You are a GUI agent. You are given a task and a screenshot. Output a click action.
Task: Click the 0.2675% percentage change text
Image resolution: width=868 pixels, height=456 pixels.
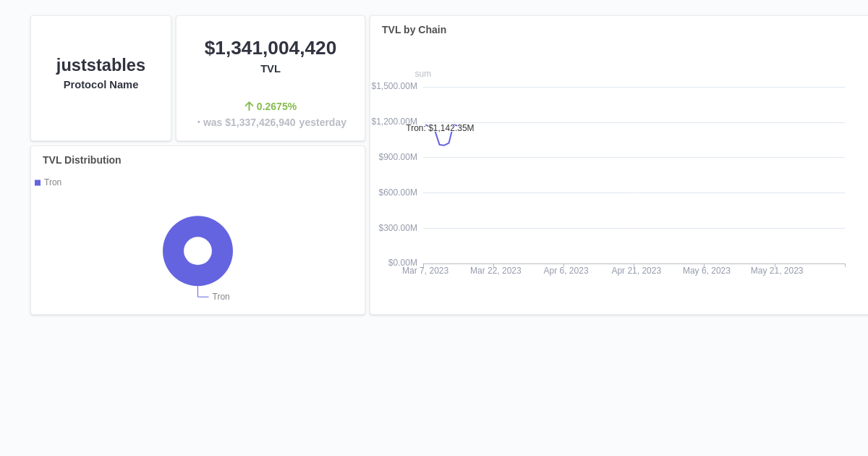[x=276, y=106]
